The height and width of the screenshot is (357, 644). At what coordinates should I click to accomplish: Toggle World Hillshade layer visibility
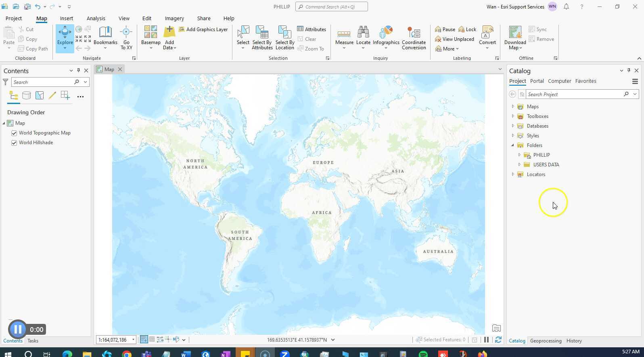[x=14, y=143]
